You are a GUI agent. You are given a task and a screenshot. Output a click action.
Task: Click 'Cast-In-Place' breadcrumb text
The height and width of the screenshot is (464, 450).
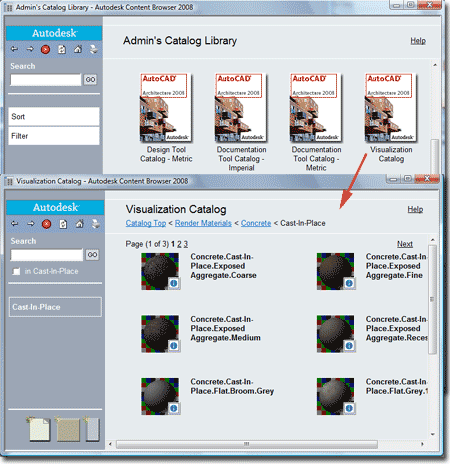(x=303, y=223)
